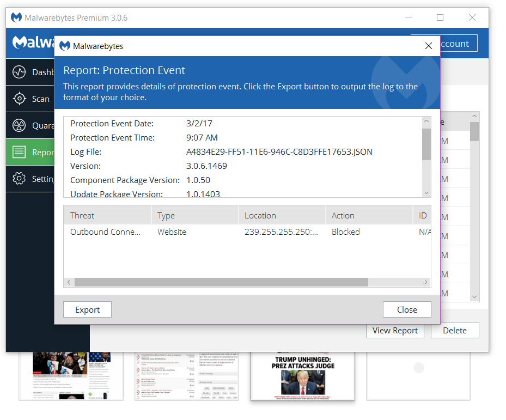
Task: Open the Trump Unhinged news thumbnail
Action: (x=302, y=376)
